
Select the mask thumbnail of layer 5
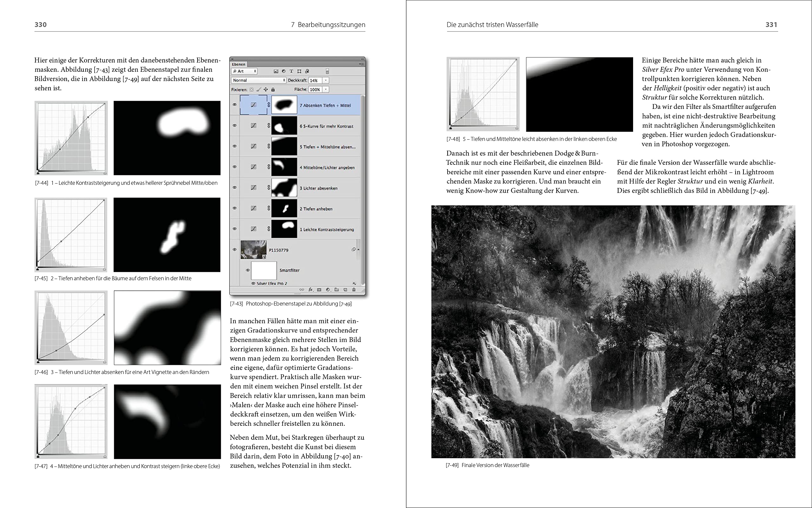tap(284, 146)
